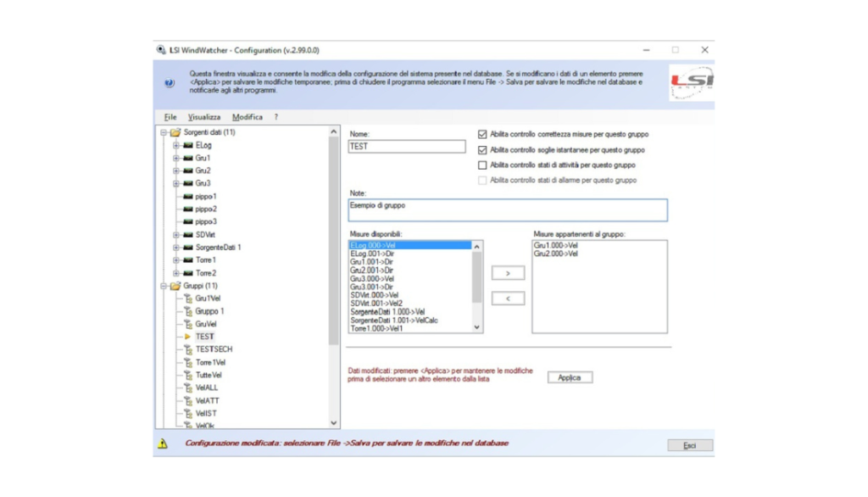The height and width of the screenshot is (497, 868).
Task: Click the yellow warning triangle icon
Action: click(x=163, y=444)
